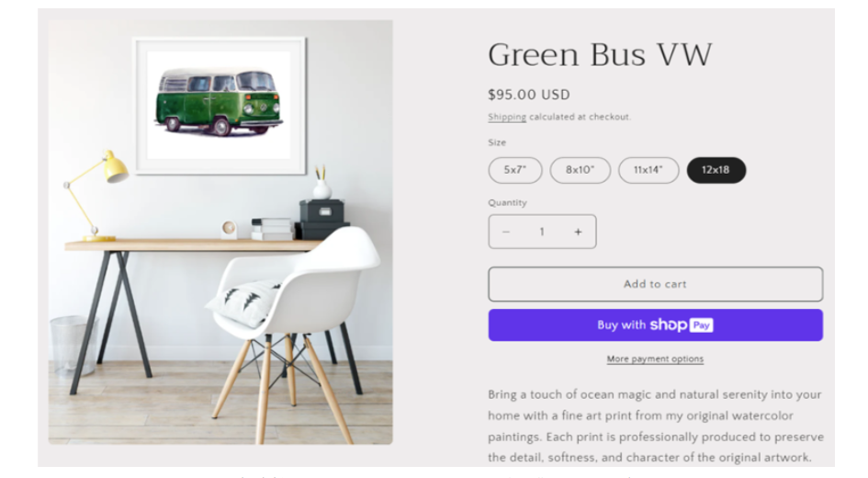
Task: Select the 5x7" size option
Action: 514,170
